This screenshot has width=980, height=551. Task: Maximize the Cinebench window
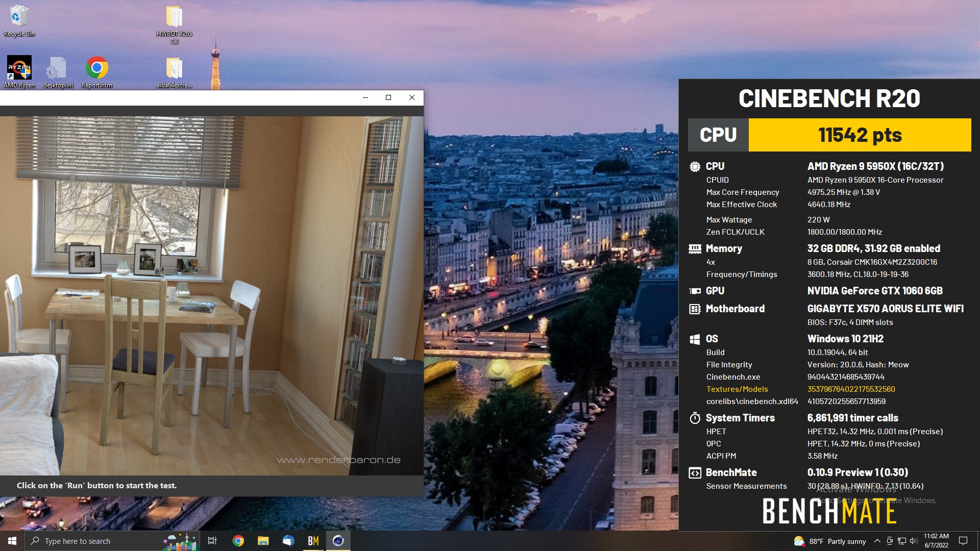tap(388, 97)
